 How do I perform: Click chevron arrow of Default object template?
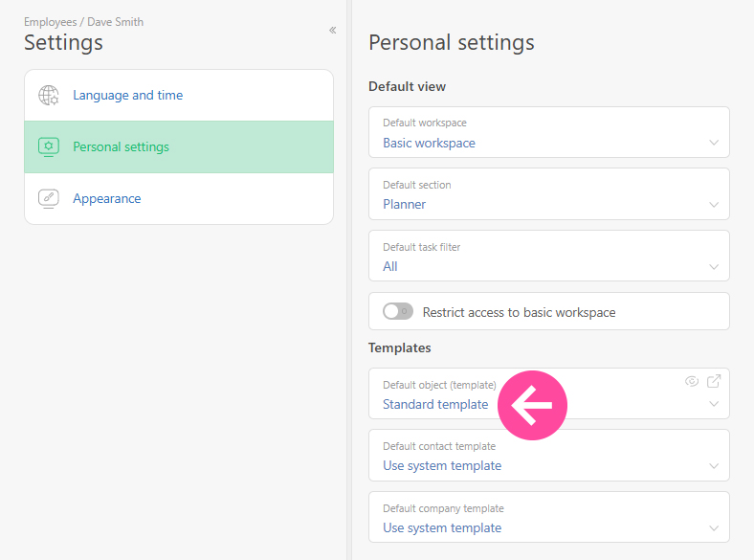coord(714,405)
